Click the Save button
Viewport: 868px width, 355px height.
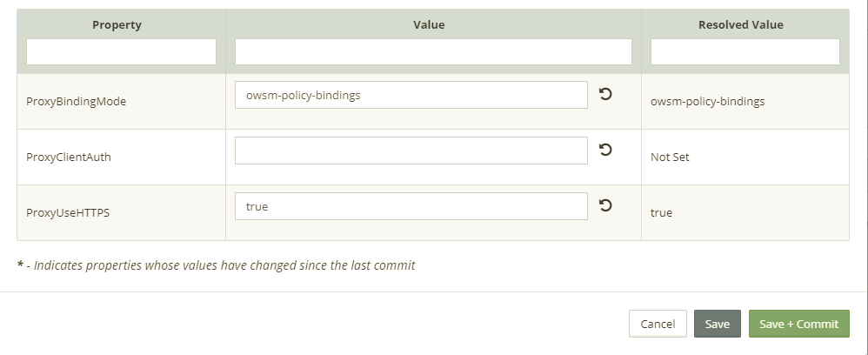coord(717,324)
